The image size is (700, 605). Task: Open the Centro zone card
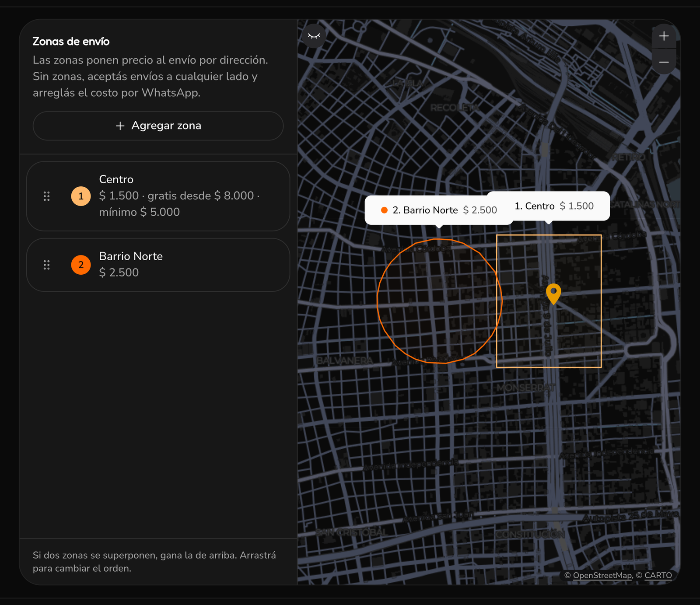click(x=158, y=196)
